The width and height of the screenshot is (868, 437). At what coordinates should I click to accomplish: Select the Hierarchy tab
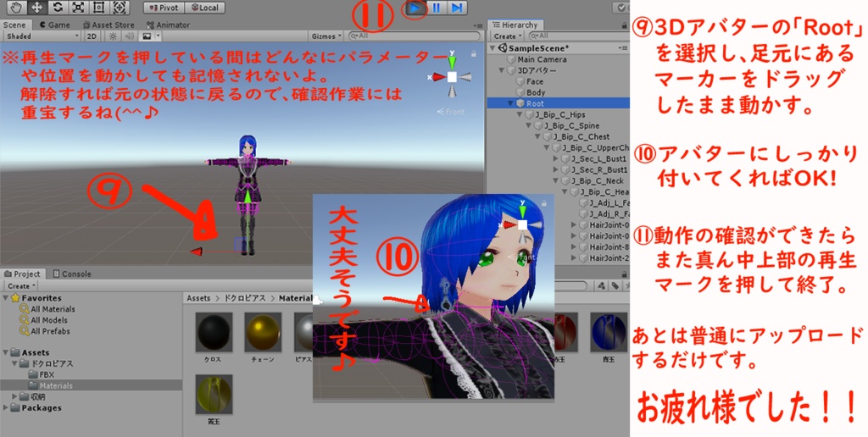pyautogui.click(x=515, y=25)
